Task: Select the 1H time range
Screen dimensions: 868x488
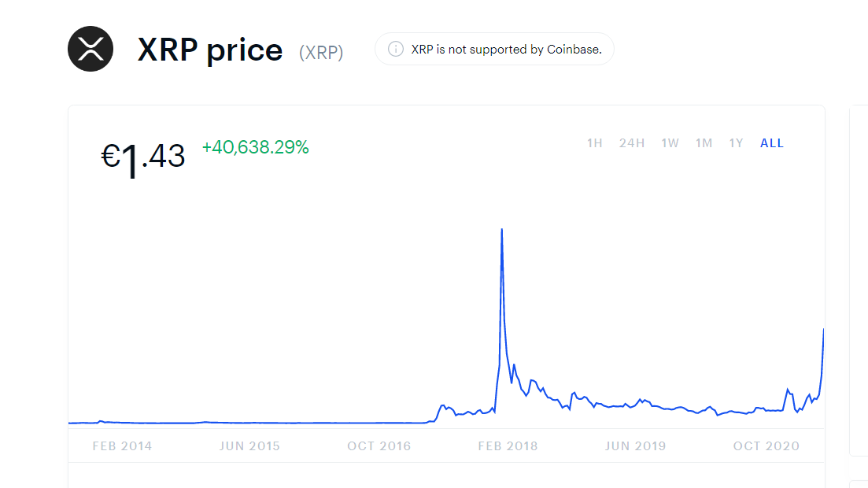Action: [594, 143]
